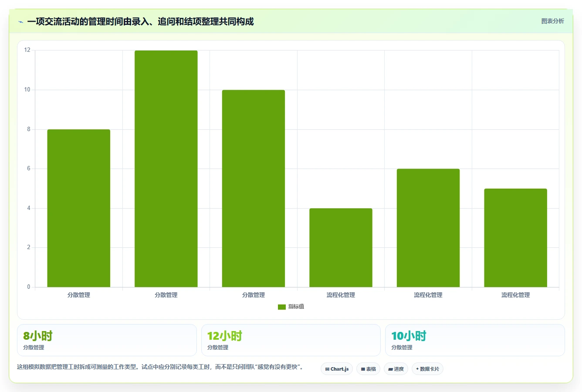582x392 pixels.
Task: Select the 数据卡片 tag
Action: 427,369
